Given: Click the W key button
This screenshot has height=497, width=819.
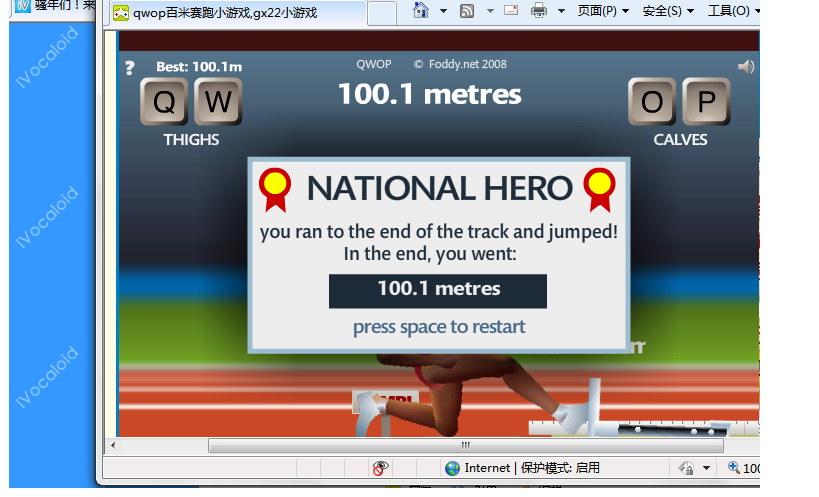Looking at the screenshot, I should 218,101.
